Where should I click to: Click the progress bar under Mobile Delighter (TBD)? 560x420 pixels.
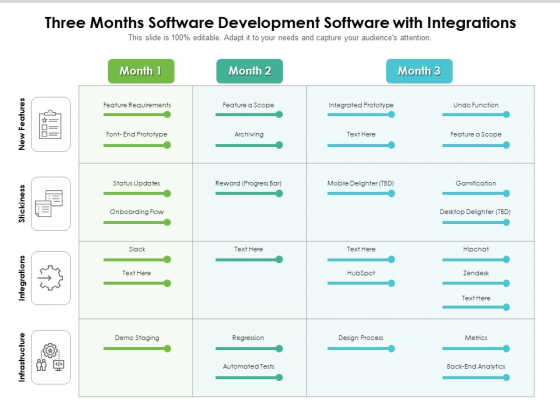click(x=361, y=194)
